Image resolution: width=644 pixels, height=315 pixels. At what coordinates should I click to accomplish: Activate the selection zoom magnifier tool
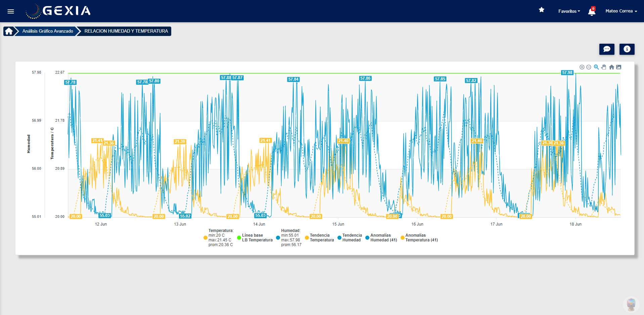(x=596, y=67)
